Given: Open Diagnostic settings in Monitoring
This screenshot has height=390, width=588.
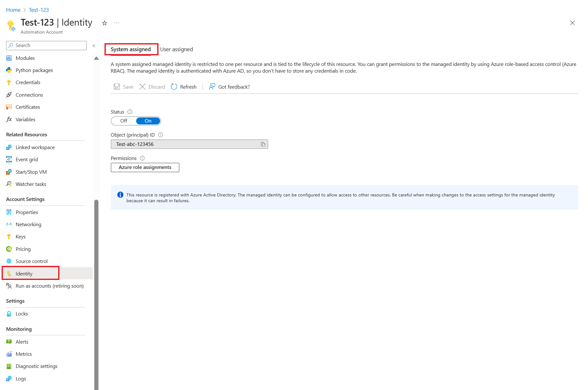Looking at the screenshot, I should pyautogui.click(x=36, y=366).
